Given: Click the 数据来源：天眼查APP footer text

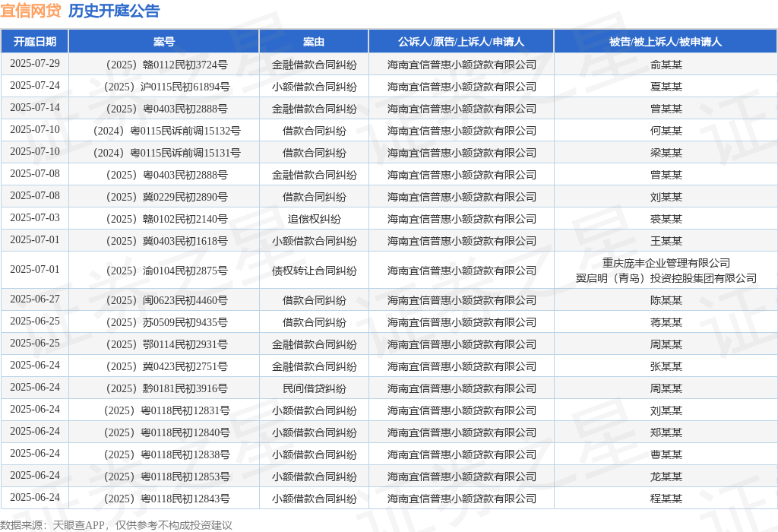Looking at the screenshot, I should pyautogui.click(x=53, y=525).
